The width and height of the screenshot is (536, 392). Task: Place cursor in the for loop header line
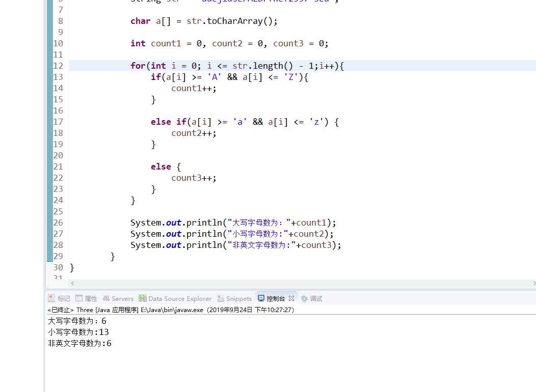tap(237, 66)
